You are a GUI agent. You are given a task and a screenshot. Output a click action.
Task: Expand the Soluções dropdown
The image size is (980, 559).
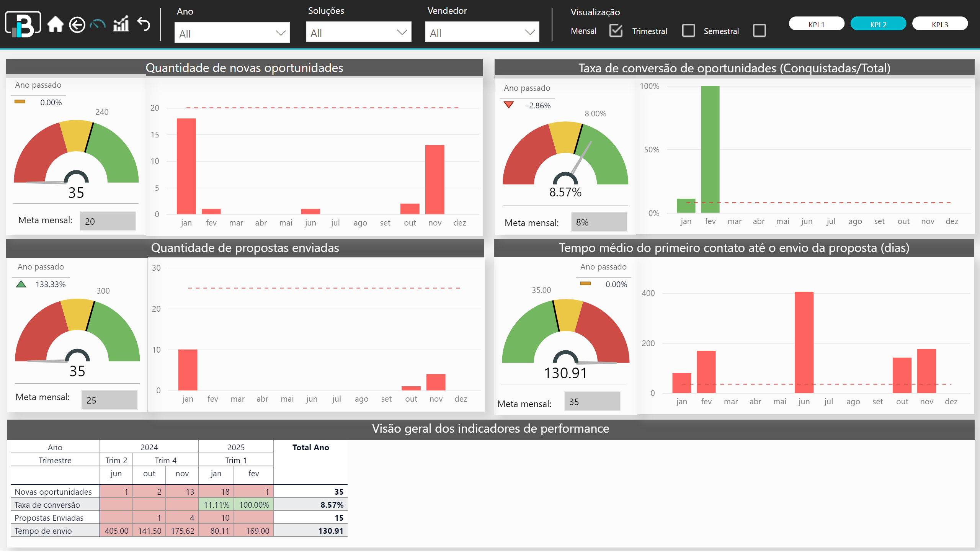tap(358, 33)
